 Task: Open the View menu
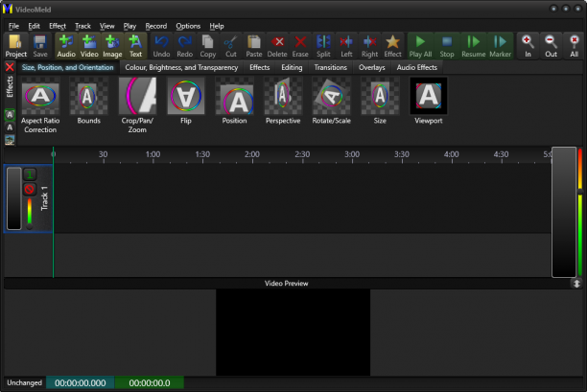click(x=107, y=26)
